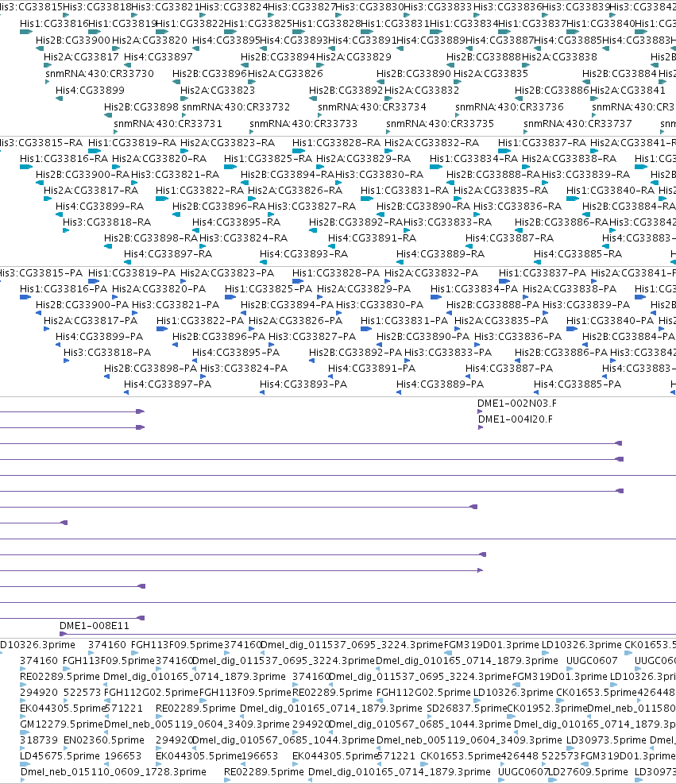Select the protein label His2A:CG33823-PA
This screenshot has width=676, height=784.
227,273
